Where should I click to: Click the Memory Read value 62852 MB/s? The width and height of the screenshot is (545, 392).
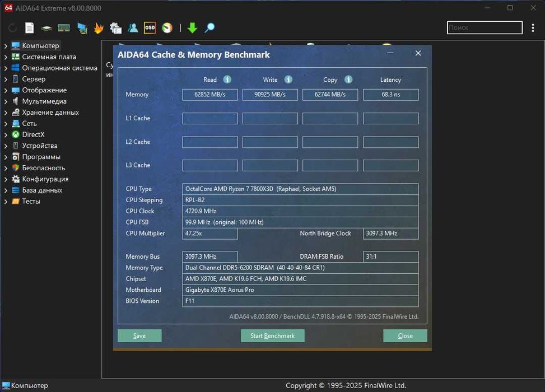tap(210, 95)
